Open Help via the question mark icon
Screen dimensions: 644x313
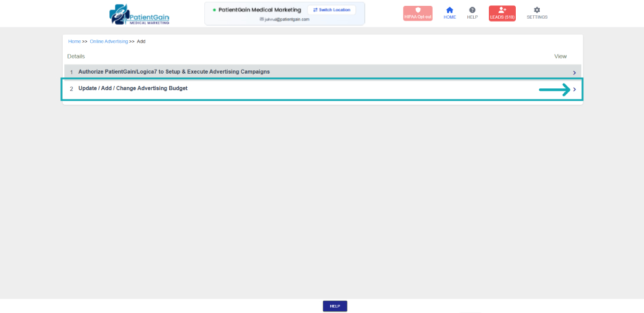(472, 10)
